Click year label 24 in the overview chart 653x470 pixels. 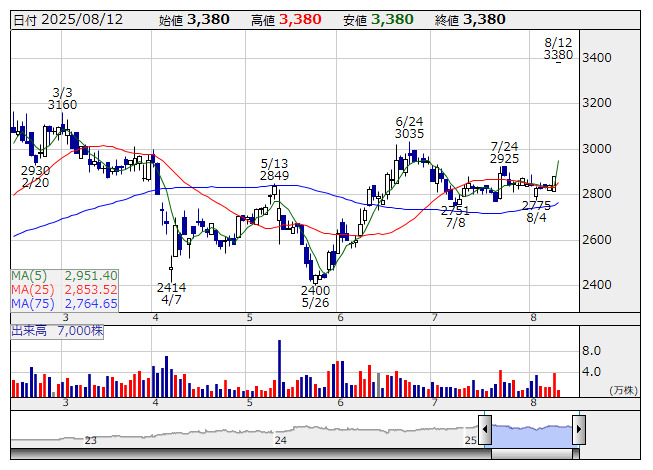280,440
